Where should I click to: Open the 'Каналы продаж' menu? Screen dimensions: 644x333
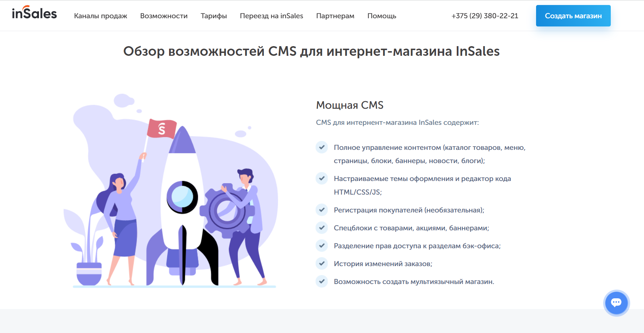[100, 16]
